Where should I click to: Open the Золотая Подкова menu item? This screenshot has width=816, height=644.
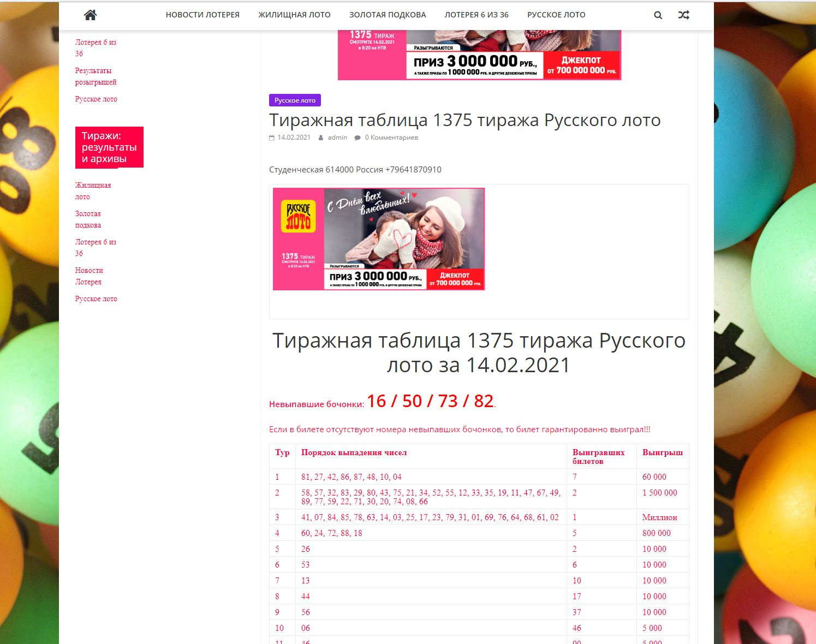click(388, 15)
